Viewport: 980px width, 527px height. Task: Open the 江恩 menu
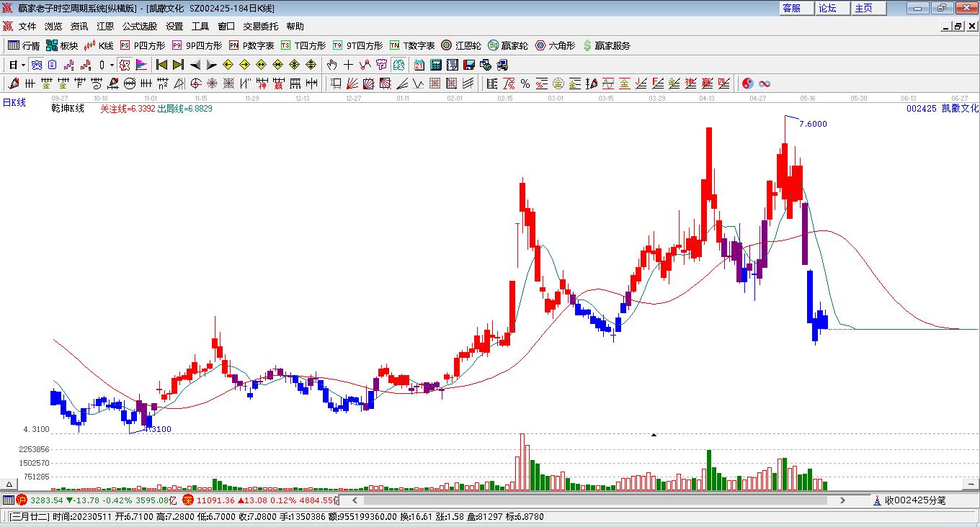[105, 27]
